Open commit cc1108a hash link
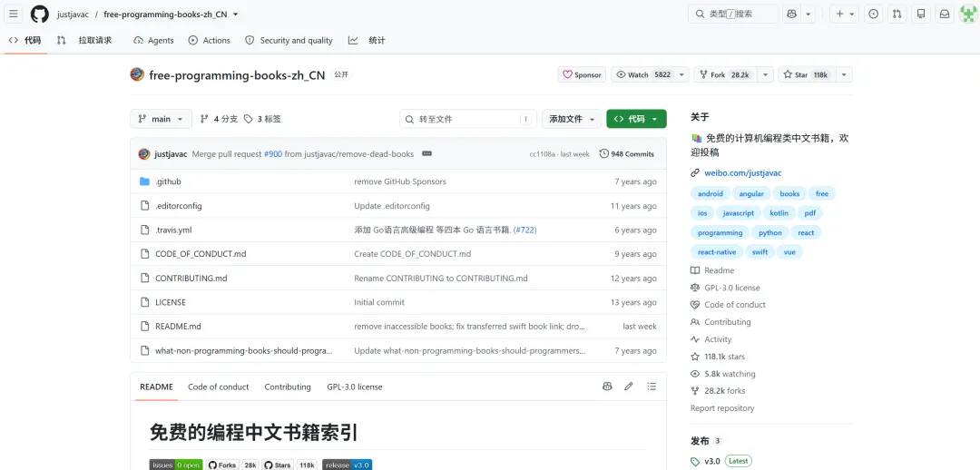 (x=542, y=153)
